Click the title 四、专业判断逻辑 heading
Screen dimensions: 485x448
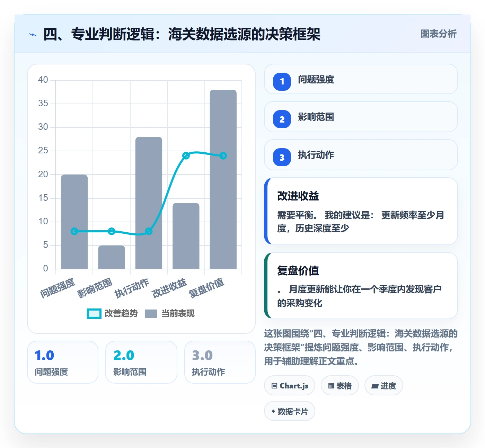click(x=182, y=34)
